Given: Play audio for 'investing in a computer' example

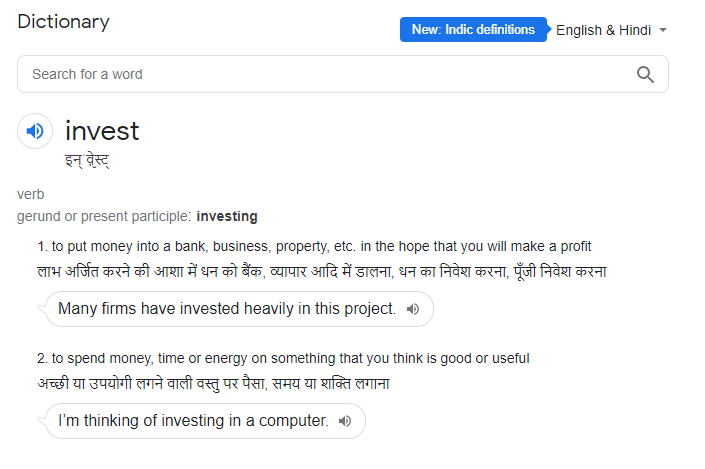Looking at the screenshot, I should 345,421.
